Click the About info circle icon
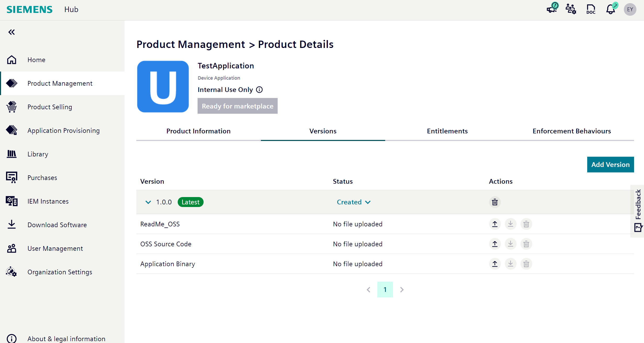This screenshot has height=343, width=644. tap(12, 339)
